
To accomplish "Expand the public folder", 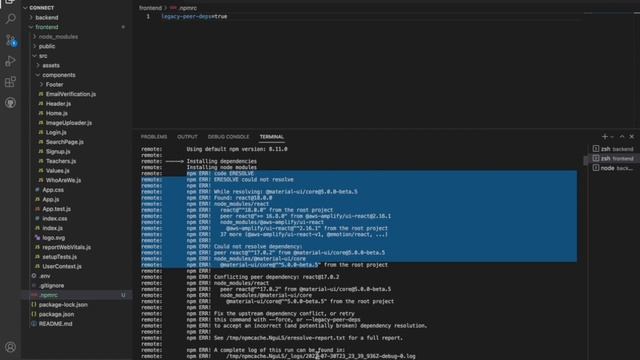I will (47, 46).
